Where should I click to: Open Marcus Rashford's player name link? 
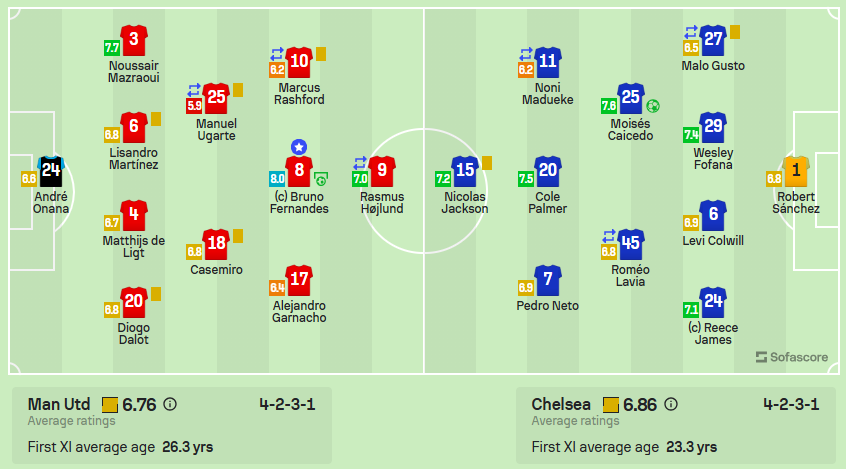click(299, 94)
